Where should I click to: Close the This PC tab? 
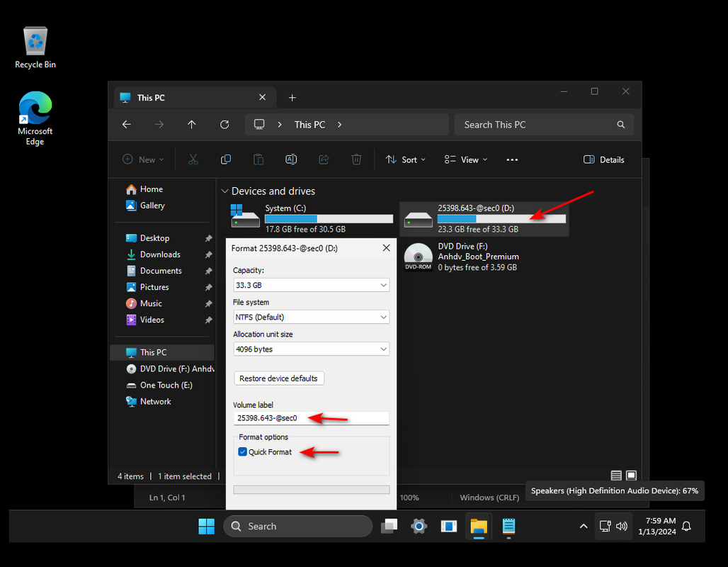click(262, 97)
